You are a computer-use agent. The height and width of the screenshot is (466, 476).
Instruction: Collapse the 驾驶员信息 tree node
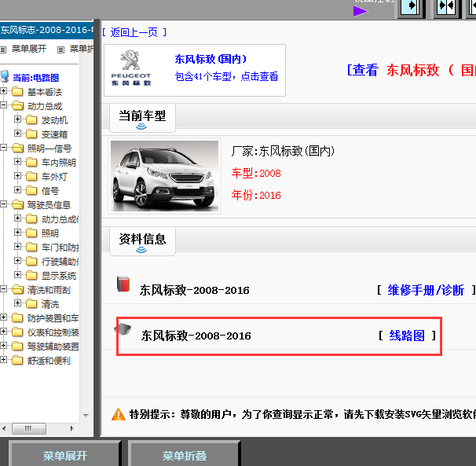(4, 204)
